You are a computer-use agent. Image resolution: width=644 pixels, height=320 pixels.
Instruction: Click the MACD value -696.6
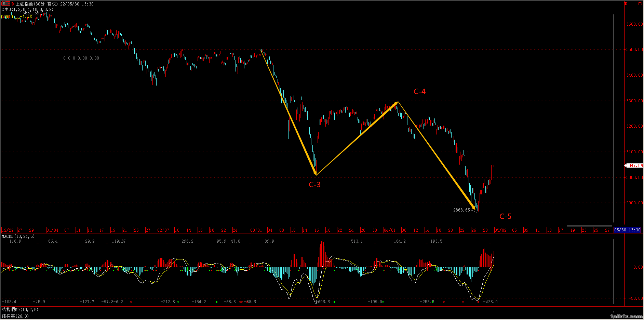(x=323, y=302)
